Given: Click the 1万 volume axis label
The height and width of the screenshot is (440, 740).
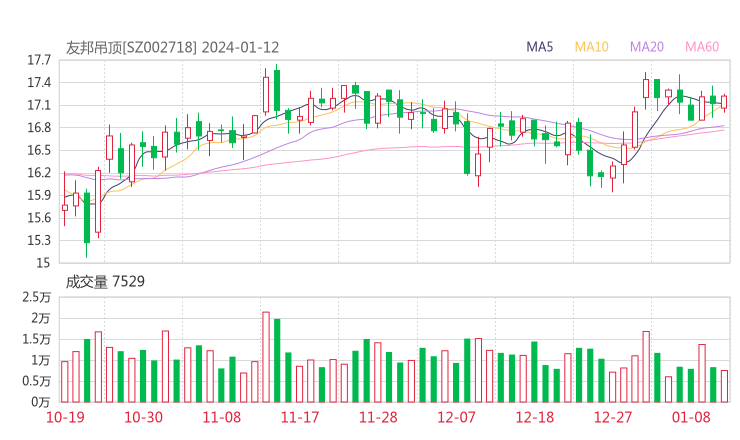Looking at the screenshot, I should point(41,361).
